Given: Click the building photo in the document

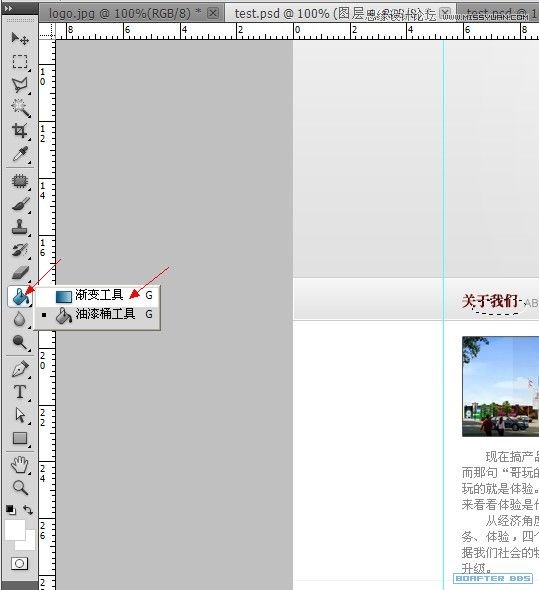Looking at the screenshot, I should [x=500, y=386].
